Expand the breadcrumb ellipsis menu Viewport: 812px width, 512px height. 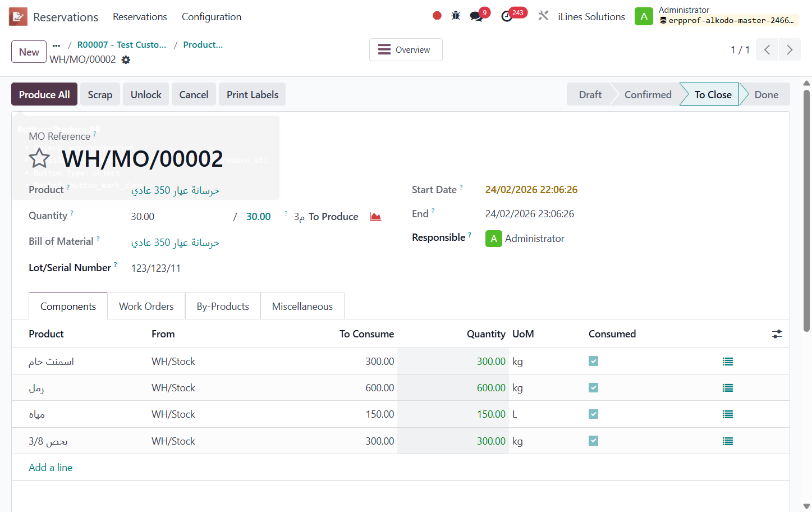pos(56,45)
